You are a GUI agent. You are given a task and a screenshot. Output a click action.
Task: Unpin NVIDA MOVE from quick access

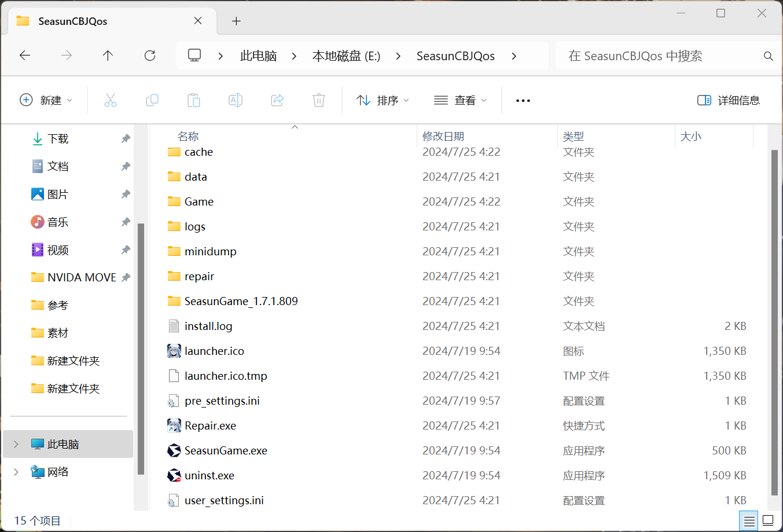click(x=126, y=277)
